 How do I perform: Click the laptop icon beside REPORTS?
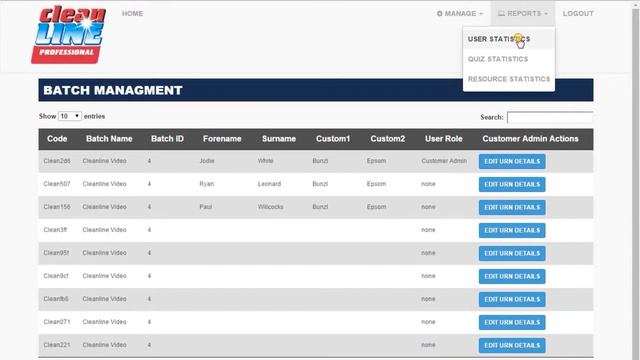click(501, 13)
